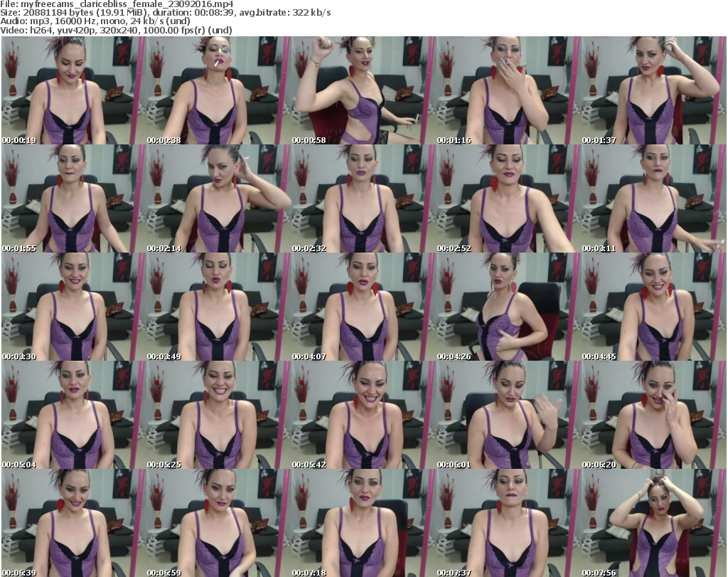
Task: Click the thumbnail timestamped 00:00:19
Action: click(73, 90)
